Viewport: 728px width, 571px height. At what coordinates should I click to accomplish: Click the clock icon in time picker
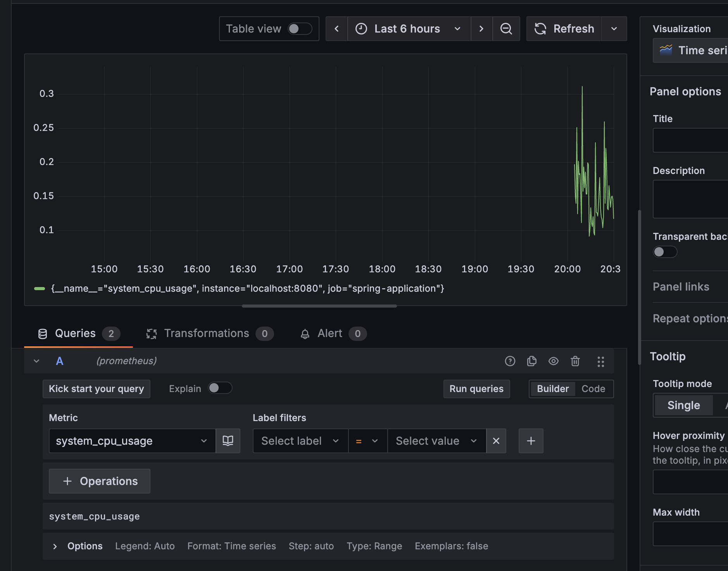click(x=361, y=29)
